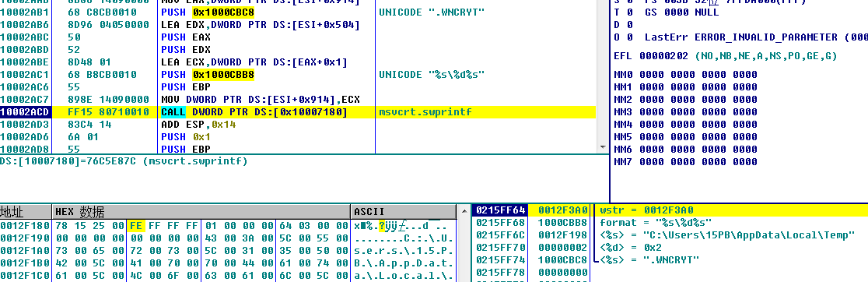Click the highlighted FE byte in dump
The width and height of the screenshot is (868, 282).
tap(135, 225)
